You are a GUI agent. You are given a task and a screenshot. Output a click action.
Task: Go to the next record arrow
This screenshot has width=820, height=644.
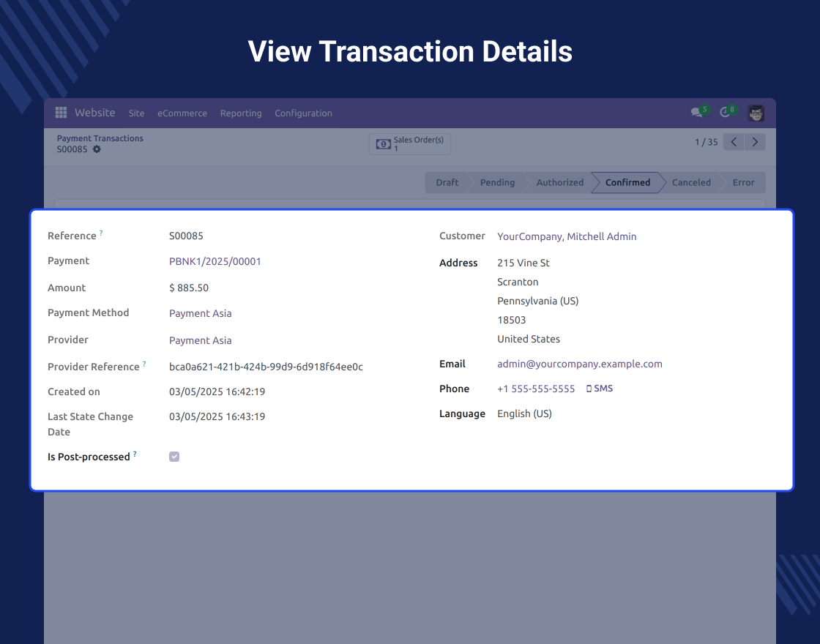[x=755, y=142]
